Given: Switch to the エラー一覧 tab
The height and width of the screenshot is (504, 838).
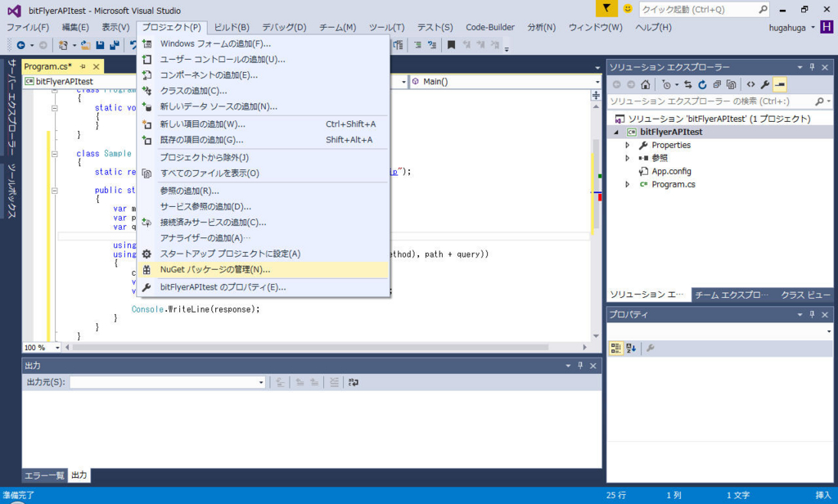Looking at the screenshot, I should (44, 475).
